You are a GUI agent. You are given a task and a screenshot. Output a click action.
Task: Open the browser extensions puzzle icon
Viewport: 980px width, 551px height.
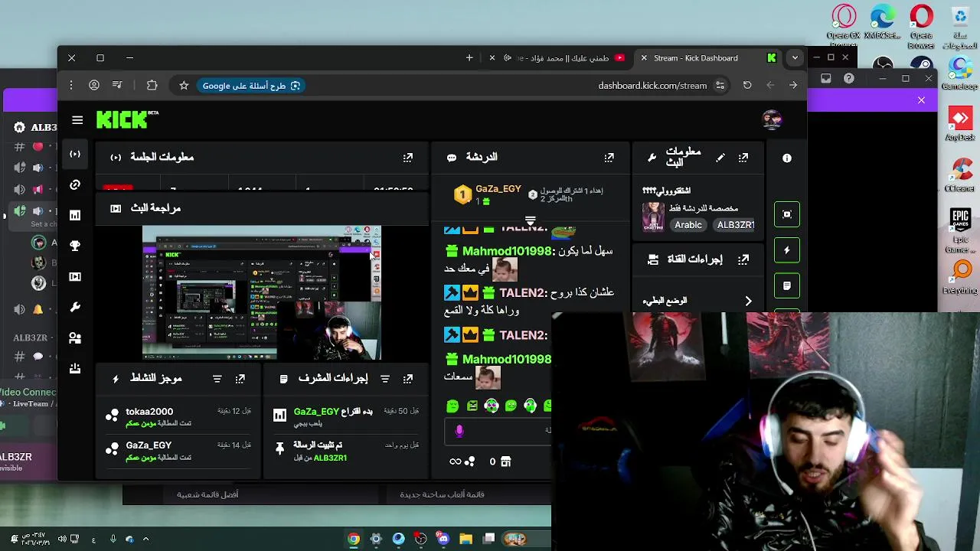tap(152, 86)
